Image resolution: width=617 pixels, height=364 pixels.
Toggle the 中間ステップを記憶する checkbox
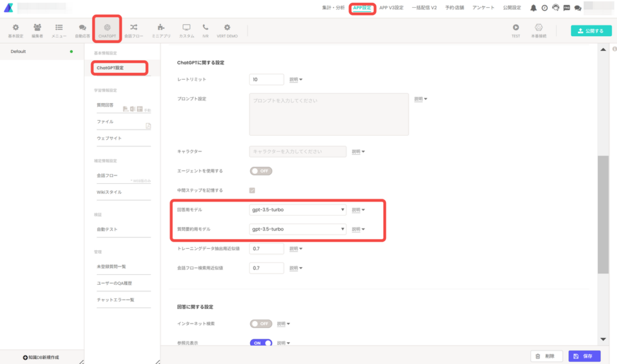252,190
